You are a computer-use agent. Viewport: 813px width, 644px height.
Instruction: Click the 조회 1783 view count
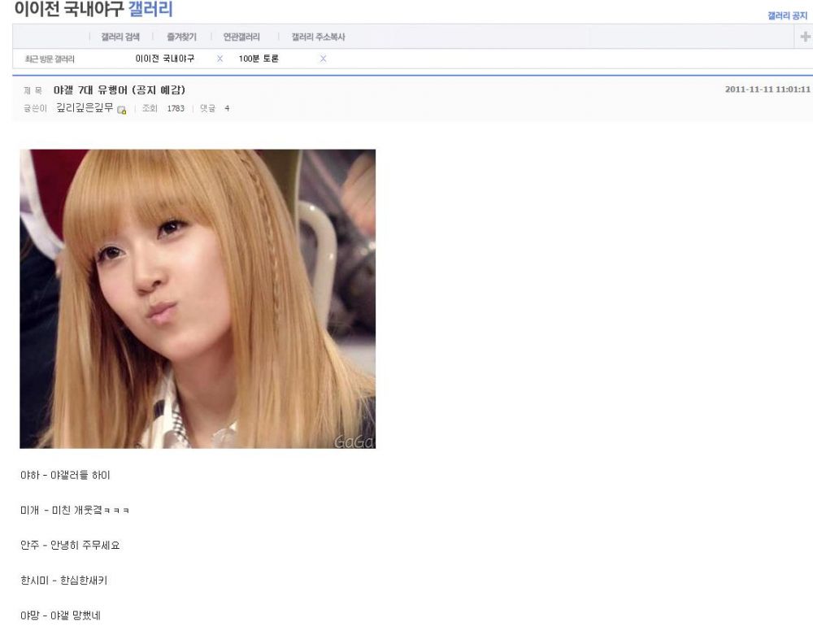coord(163,109)
